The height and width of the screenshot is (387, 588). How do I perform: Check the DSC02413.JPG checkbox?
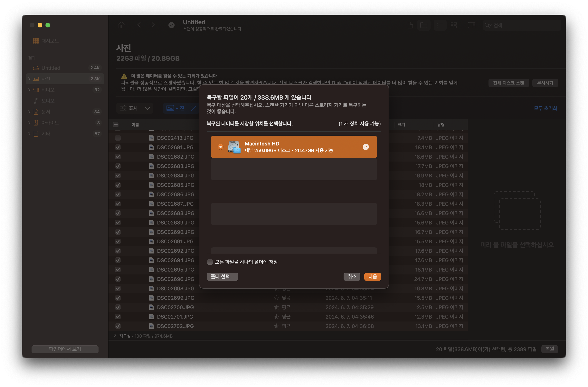point(118,138)
